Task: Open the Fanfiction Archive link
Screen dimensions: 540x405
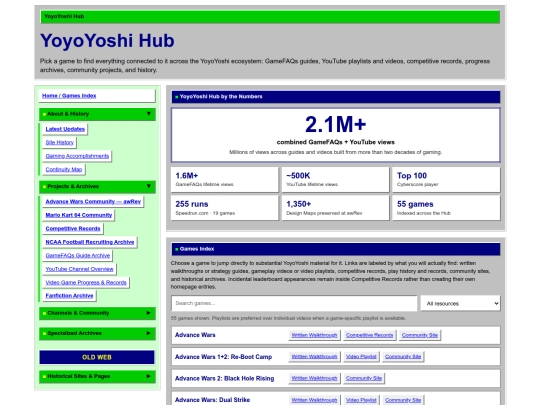Action: tap(69, 296)
